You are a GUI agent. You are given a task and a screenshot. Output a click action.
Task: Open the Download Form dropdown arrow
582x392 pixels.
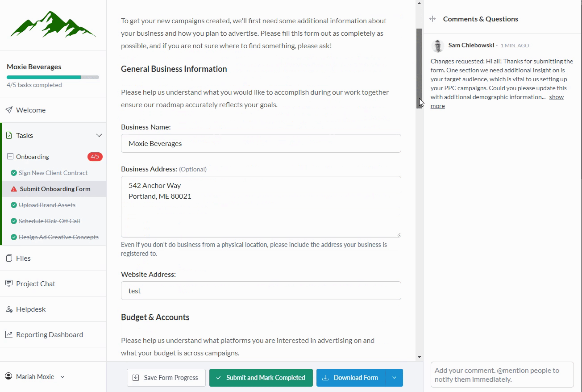(394, 378)
